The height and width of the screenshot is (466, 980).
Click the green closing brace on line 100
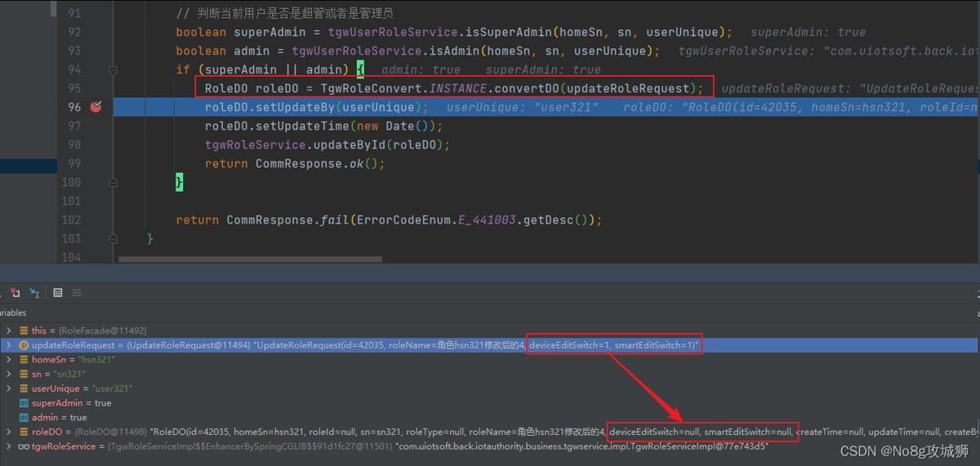point(180,182)
